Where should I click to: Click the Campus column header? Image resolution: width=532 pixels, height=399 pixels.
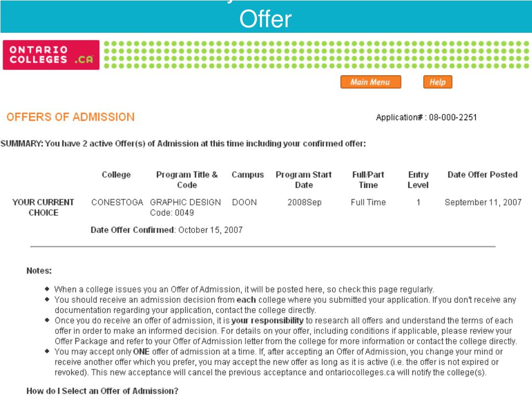click(x=248, y=175)
